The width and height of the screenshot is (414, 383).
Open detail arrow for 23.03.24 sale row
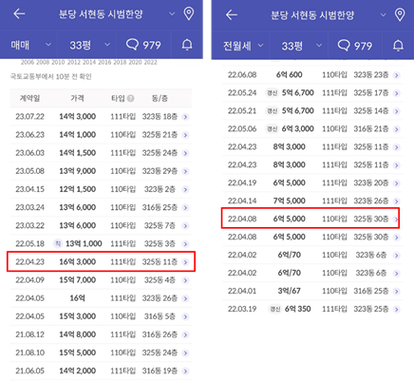point(186,207)
